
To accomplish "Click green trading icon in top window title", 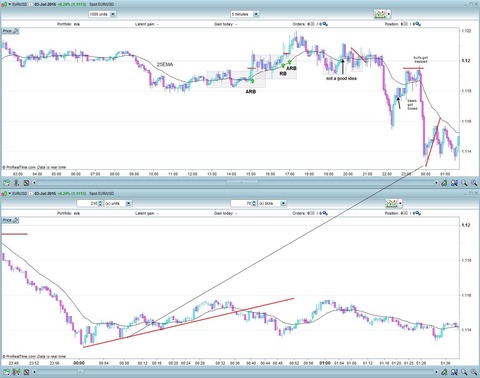I will click(4, 4).
